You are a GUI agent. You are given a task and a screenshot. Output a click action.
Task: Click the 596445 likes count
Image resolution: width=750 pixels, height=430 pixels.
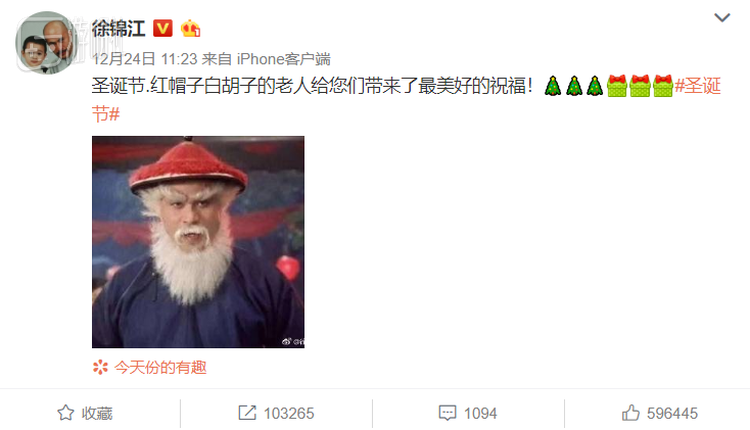672,413
